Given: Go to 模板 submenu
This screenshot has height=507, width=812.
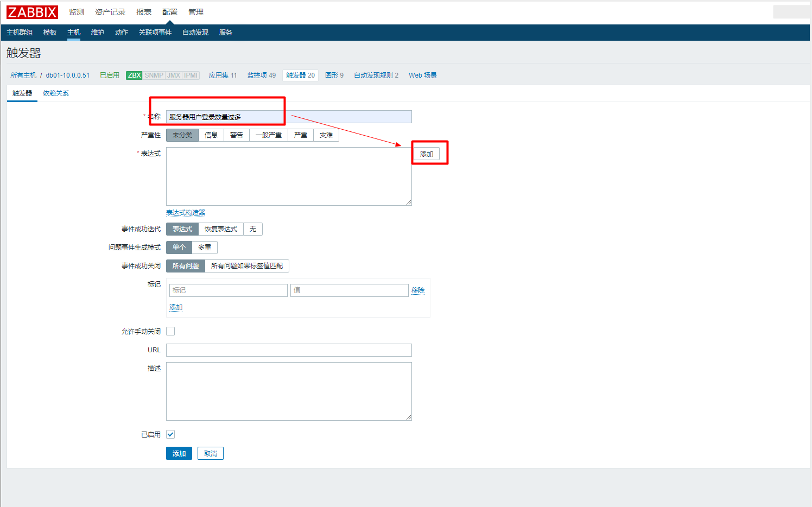Looking at the screenshot, I should pyautogui.click(x=50, y=33).
